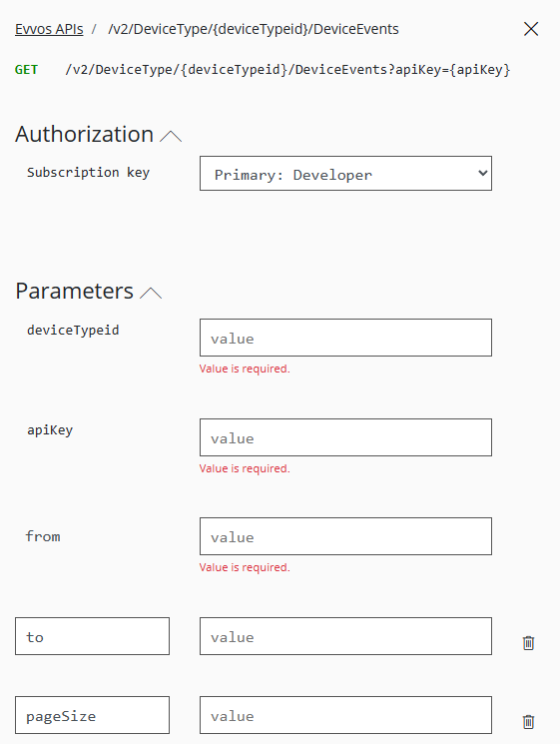Open the Subscription key dropdown
The height and width of the screenshot is (744, 560).
345,174
